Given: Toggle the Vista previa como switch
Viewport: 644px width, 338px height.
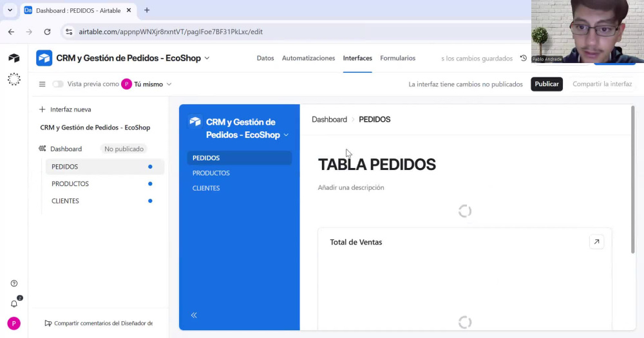Looking at the screenshot, I should 57,84.
